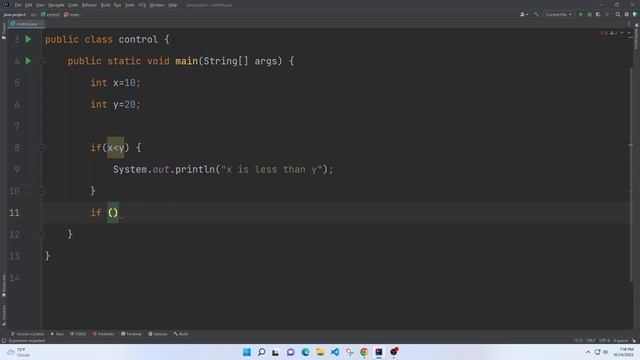The width and height of the screenshot is (640, 360).
Task: Click the CRLF line separator indicator
Action: point(591,340)
